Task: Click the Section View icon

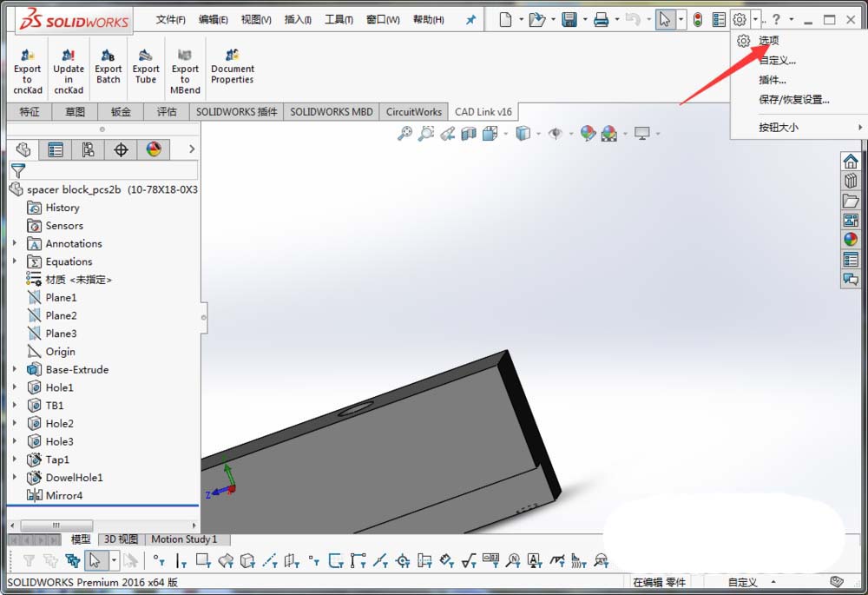Action: [x=469, y=133]
